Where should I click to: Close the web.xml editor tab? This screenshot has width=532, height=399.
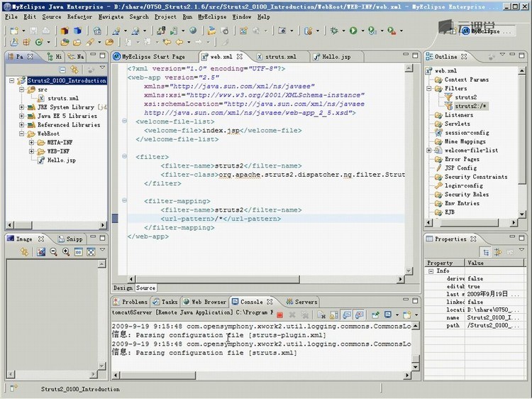tap(240, 56)
